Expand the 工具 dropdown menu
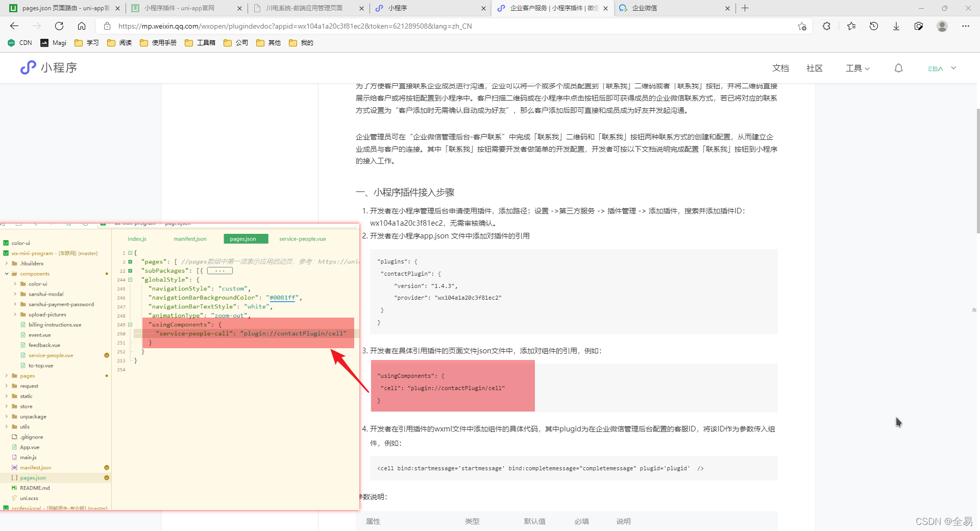Screen dimensions: 980x531 point(857,68)
